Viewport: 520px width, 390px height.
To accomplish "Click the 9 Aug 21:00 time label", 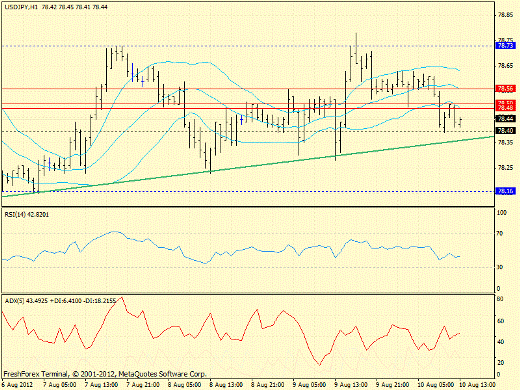I will [x=393, y=385].
